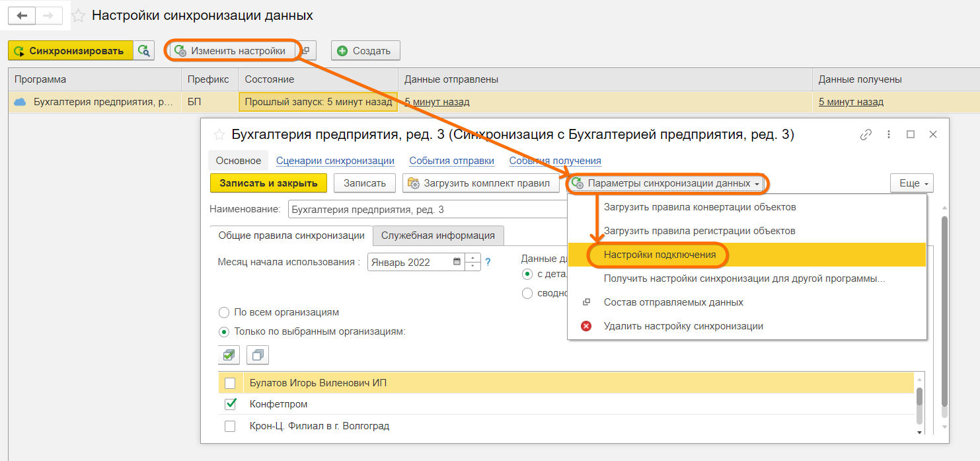Go back with the left arrow
The image size is (980, 461).
pyautogui.click(x=22, y=15)
